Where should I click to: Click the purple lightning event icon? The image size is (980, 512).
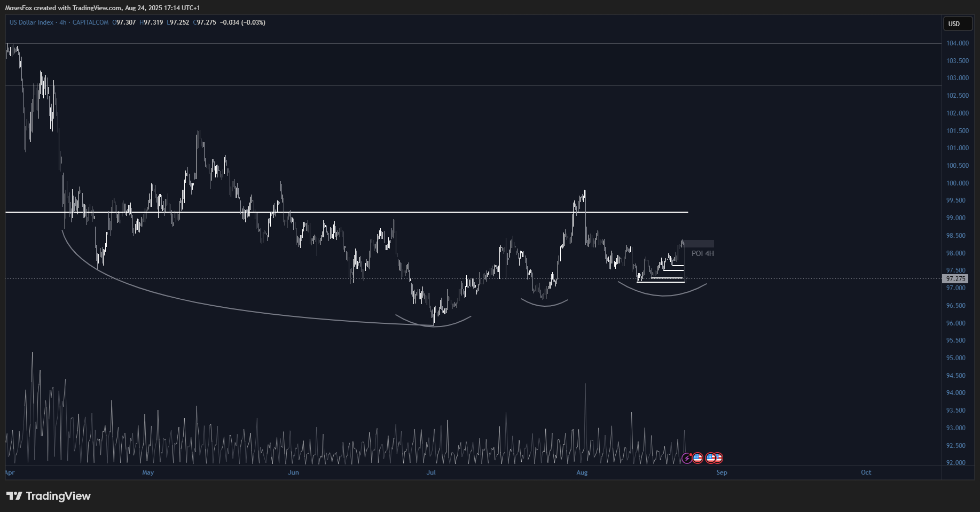(x=687, y=458)
